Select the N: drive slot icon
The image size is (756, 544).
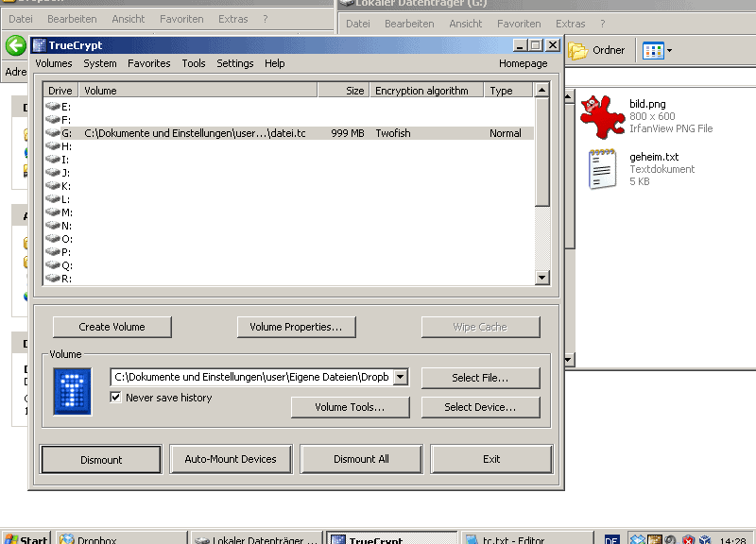pyautogui.click(x=53, y=226)
